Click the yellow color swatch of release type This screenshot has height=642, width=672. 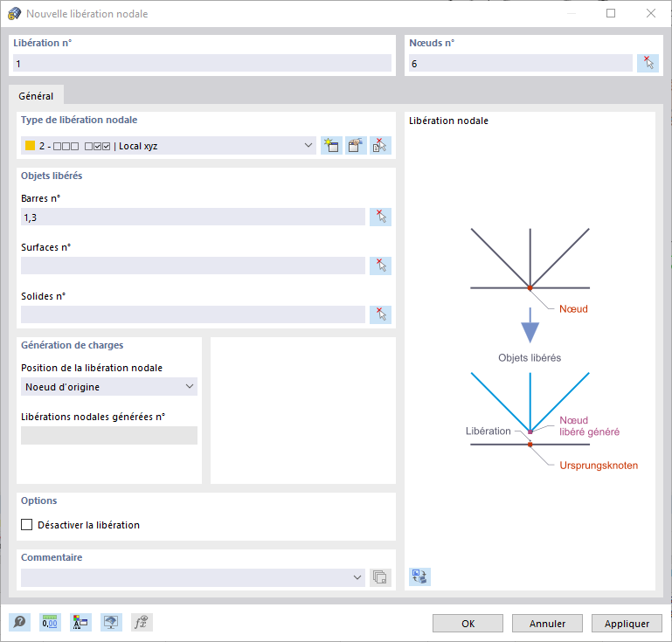tap(30, 146)
